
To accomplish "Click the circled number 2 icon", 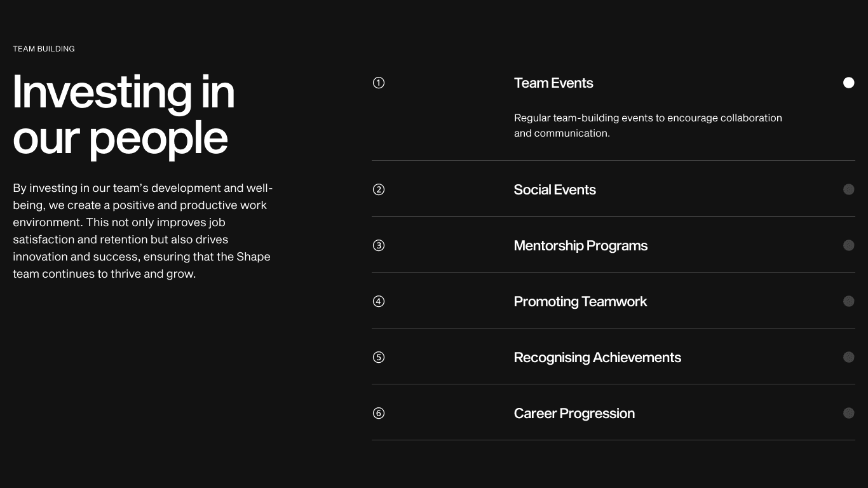I will pos(379,189).
